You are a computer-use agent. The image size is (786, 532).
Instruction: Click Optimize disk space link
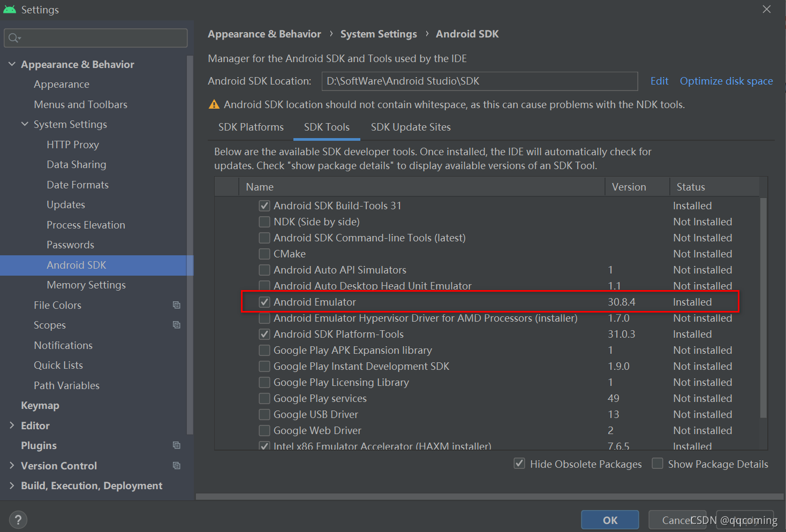[x=726, y=81]
